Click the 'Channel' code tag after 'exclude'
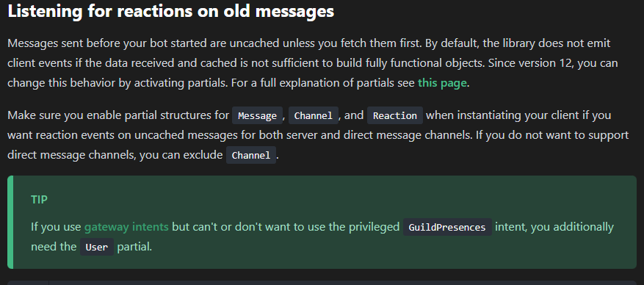This screenshot has width=644, height=285. click(x=251, y=155)
